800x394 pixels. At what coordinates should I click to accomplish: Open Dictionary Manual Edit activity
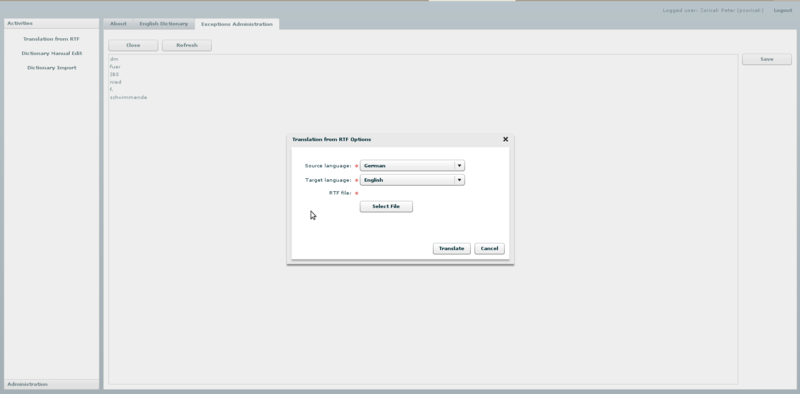(52, 54)
